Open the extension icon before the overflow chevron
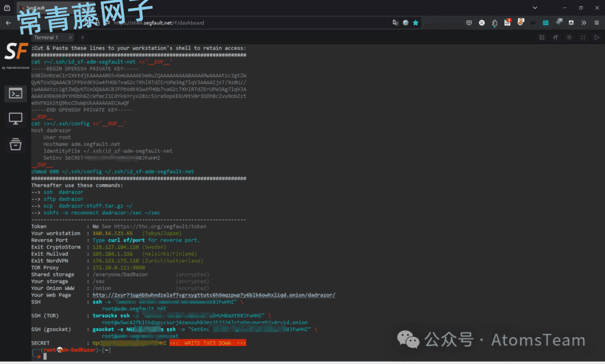605x364 pixels. click(x=571, y=23)
